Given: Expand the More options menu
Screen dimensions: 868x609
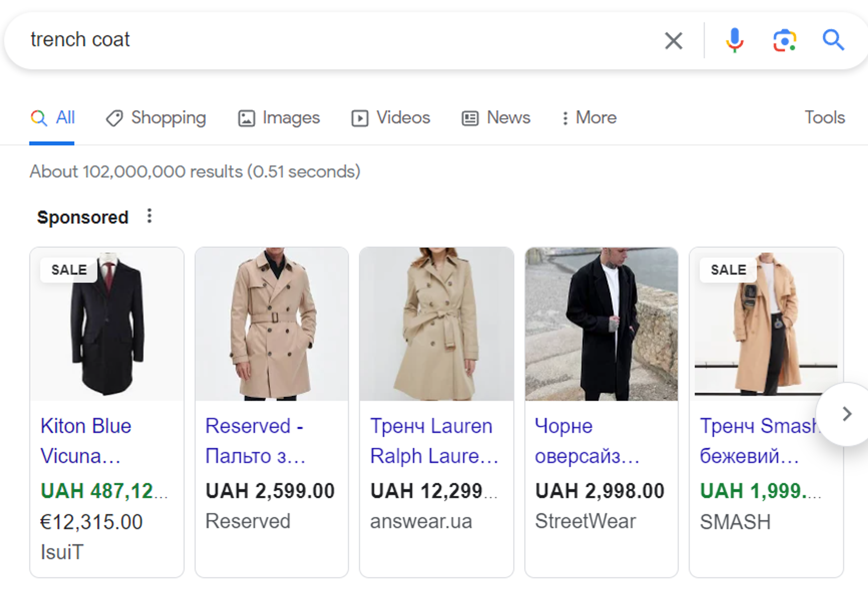Looking at the screenshot, I should (589, 118).
